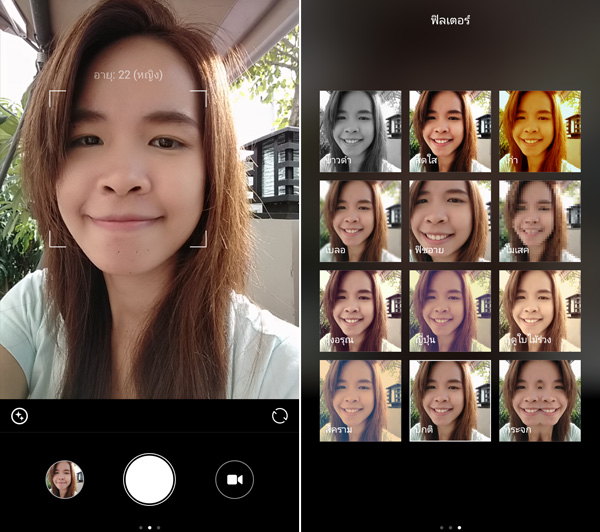Select the รุ่งอรุณ dawn filter
The height and width of the screenshot is (532, 600).
[360, 311]
